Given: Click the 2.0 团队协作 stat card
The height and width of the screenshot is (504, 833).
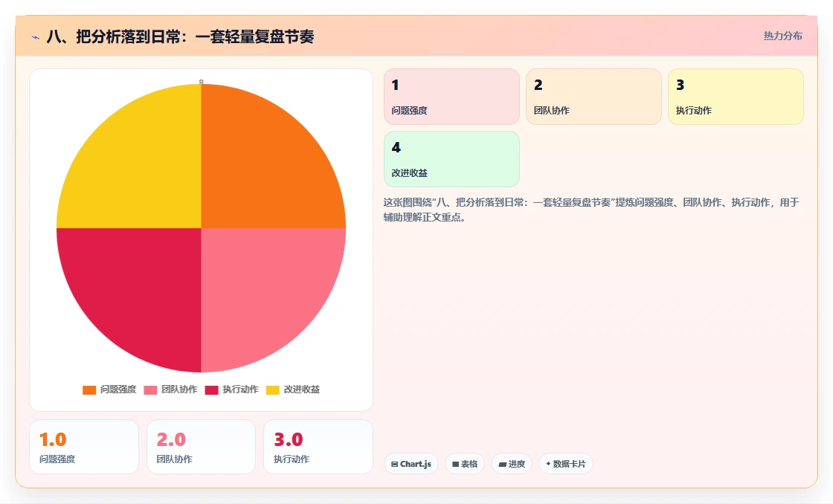Looking at the screenshot, I should [x=201, y=447].
